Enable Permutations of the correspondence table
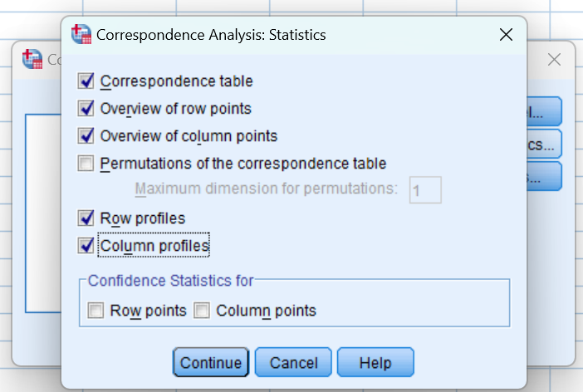 coord(86,164)
